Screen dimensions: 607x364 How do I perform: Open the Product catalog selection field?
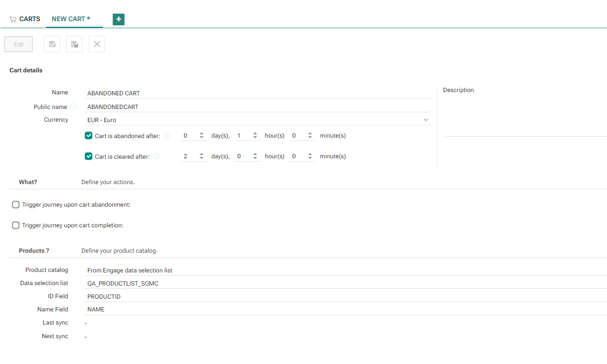pos(345,271)
